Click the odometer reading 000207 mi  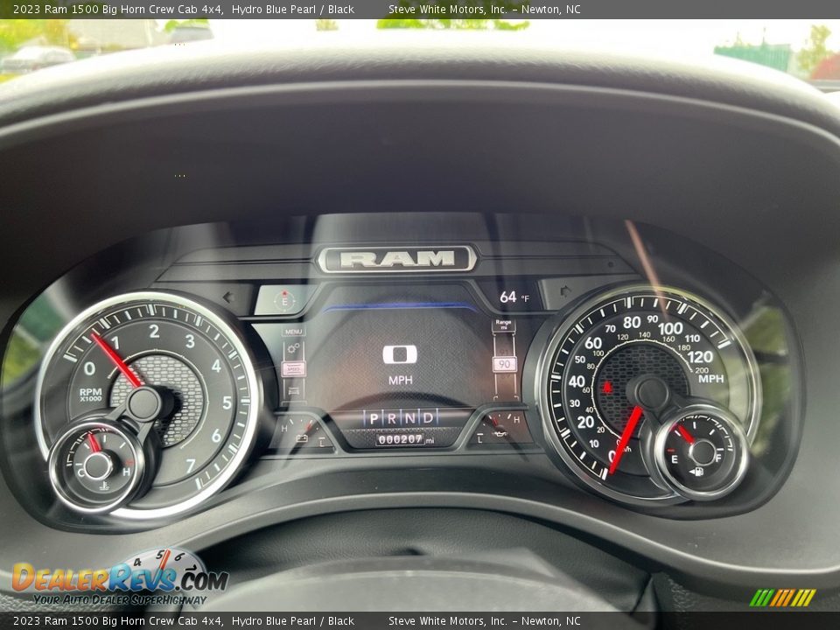(403, 440)
